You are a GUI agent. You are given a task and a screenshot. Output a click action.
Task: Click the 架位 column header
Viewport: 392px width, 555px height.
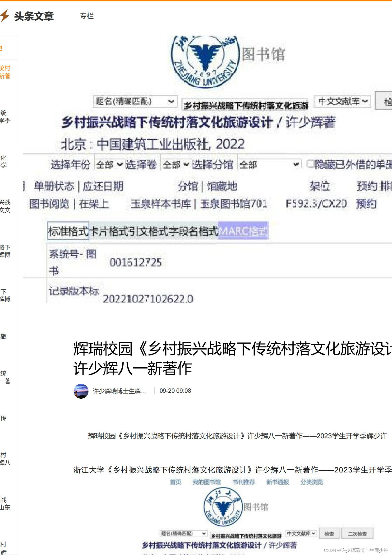coord(320,186)
